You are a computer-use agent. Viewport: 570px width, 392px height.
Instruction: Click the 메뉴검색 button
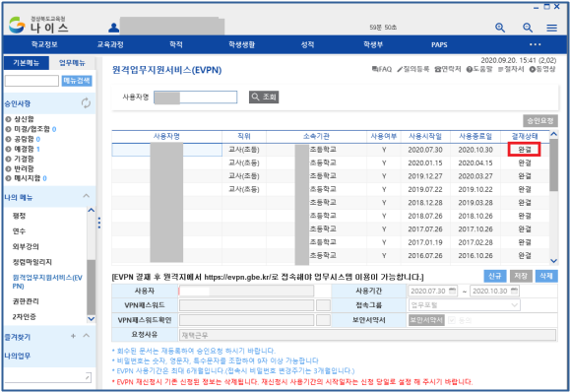[x=77, y=81]
